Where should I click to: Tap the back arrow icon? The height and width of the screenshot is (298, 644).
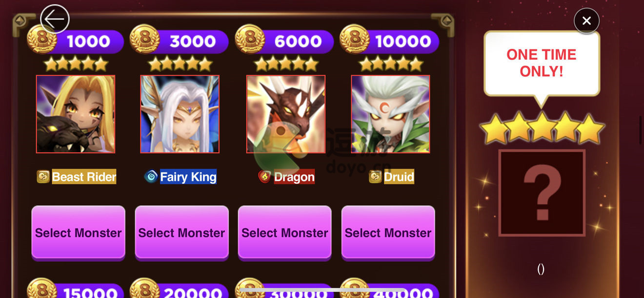point(55,19)
